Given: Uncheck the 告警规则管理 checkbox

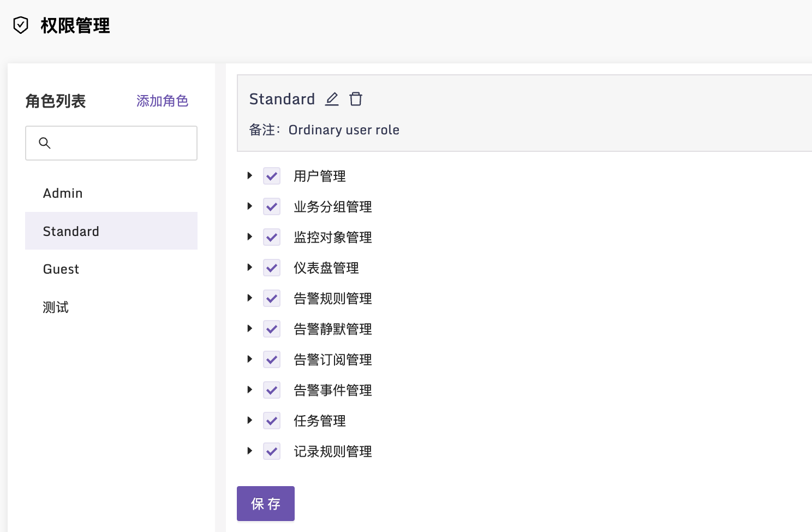Looking at the screenshot, I should click(272, 299).
